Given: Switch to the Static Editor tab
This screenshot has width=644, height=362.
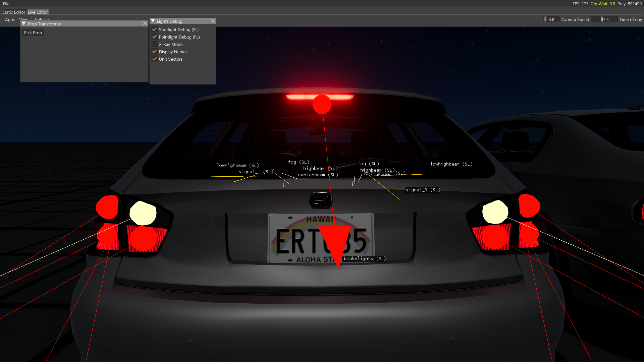Looking at the screenshot, I should pos(14,12).
